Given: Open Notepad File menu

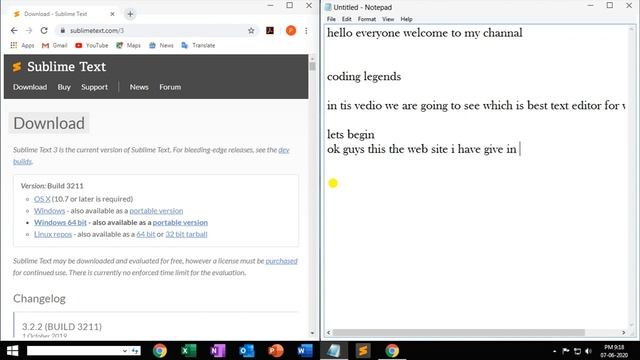Looking at the screenshot, I should [331, 19].
